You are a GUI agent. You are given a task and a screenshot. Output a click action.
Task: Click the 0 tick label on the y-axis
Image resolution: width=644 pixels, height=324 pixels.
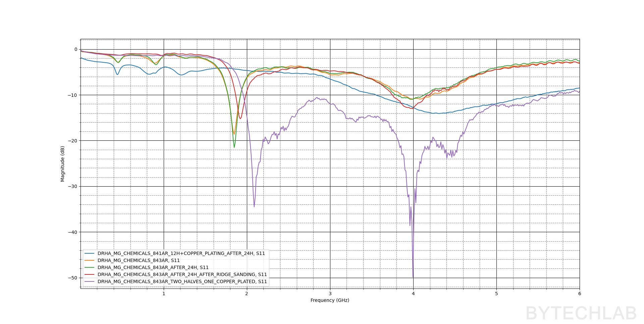click(76, 49)
